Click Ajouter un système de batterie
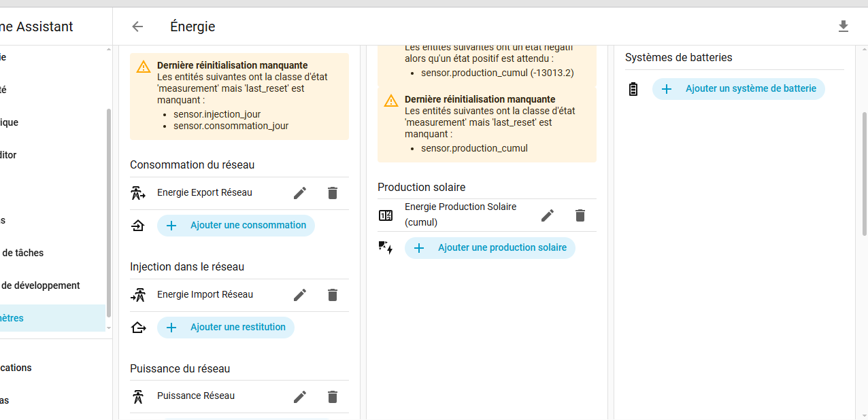 [x=738, y=89]
